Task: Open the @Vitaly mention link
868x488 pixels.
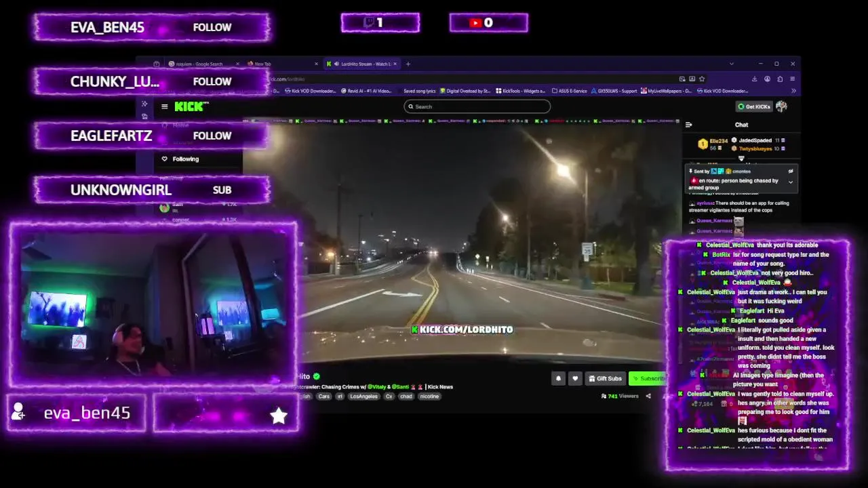Action: click(376, 387)
